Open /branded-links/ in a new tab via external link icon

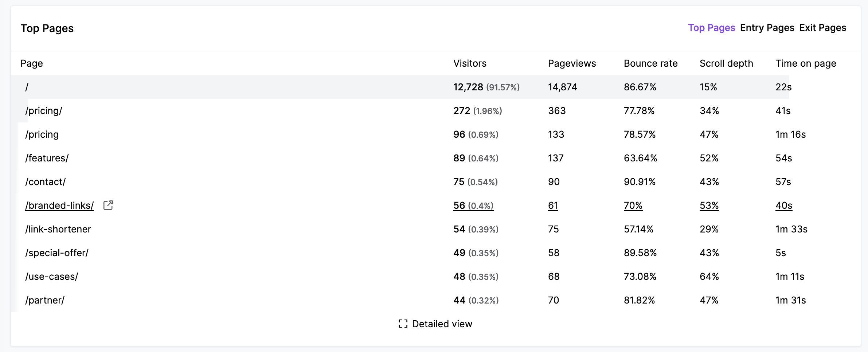pos(108,205)
